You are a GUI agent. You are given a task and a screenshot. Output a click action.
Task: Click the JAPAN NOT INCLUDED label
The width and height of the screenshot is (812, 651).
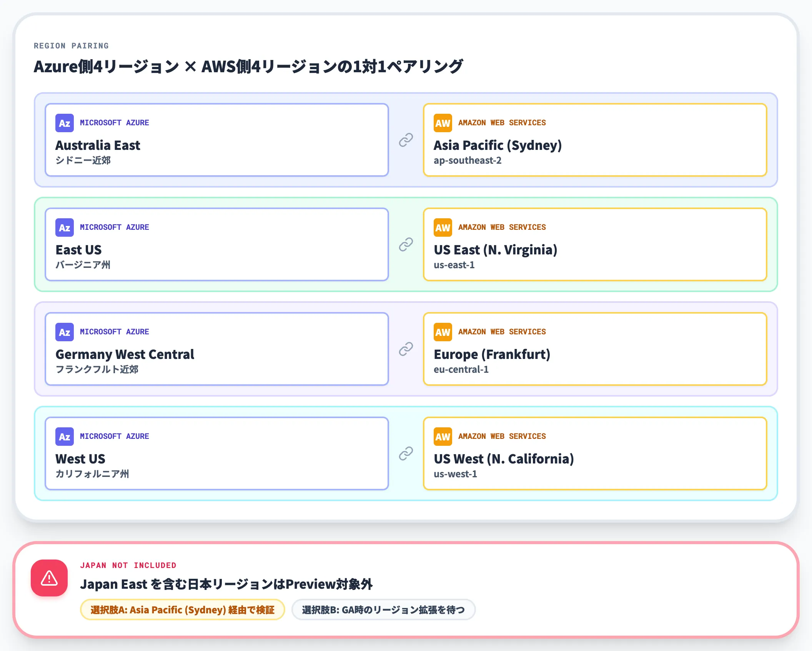(128, 565)
